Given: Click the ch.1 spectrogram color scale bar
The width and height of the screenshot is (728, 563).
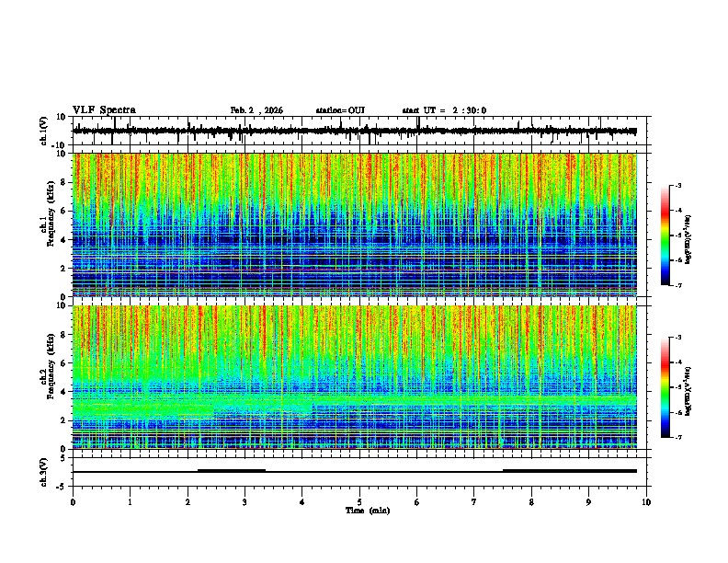Looking at the screenshot, I should [x=665, y=236].
